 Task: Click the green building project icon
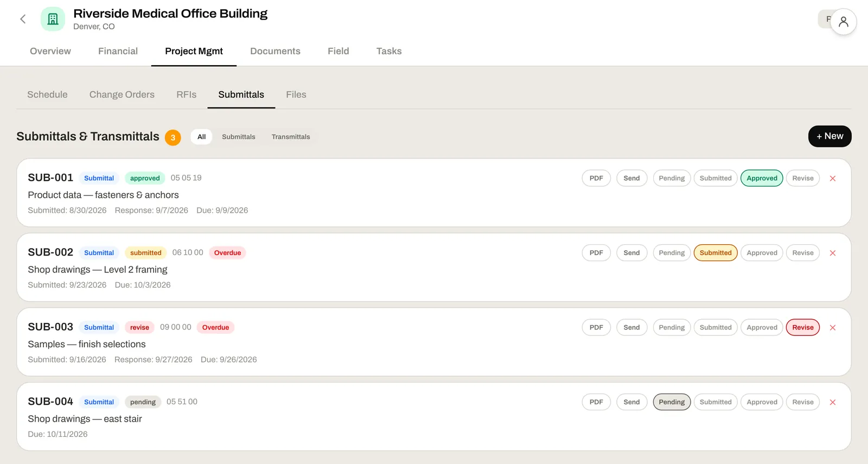[53, 19]
